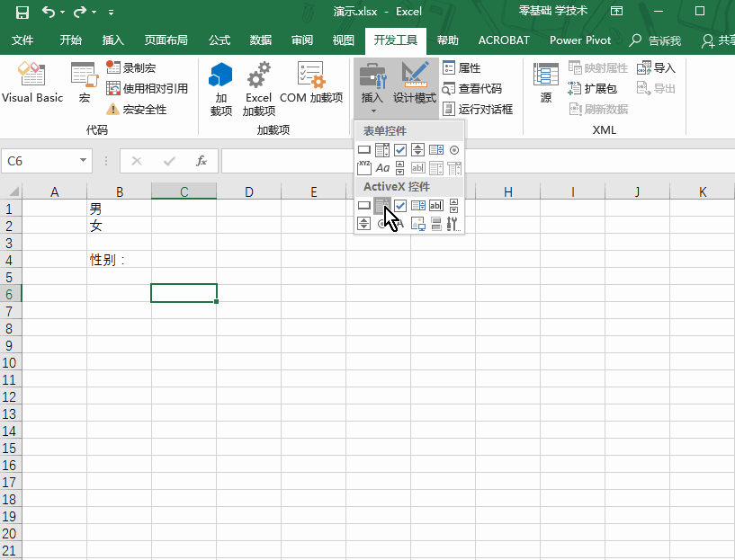Switch to the 审阅 Review tab
The height and width of the screenshot is (560, 735).
coord(302,40)
